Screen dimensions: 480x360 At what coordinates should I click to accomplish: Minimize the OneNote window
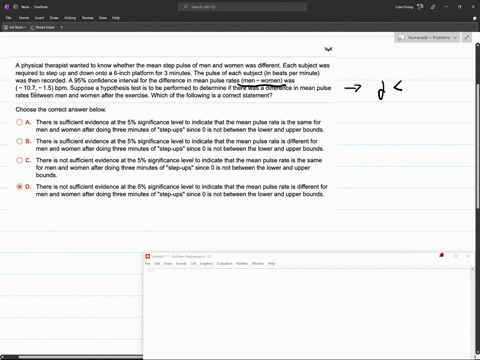(446, 7)
